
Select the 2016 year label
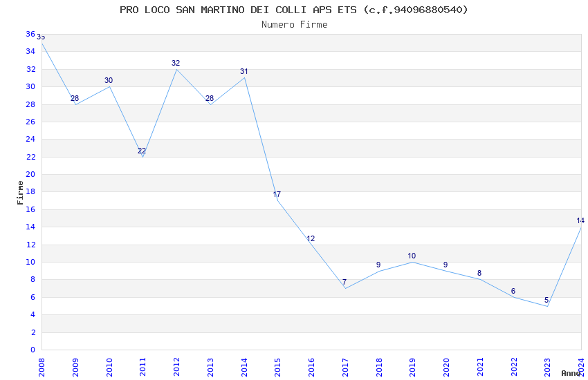click(x=311, y=368)
